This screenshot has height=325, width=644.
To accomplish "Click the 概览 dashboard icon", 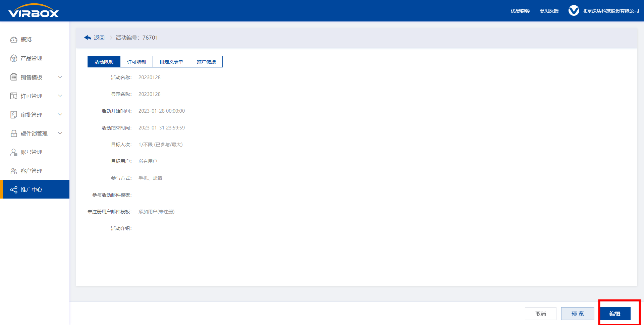I will 14,40.
